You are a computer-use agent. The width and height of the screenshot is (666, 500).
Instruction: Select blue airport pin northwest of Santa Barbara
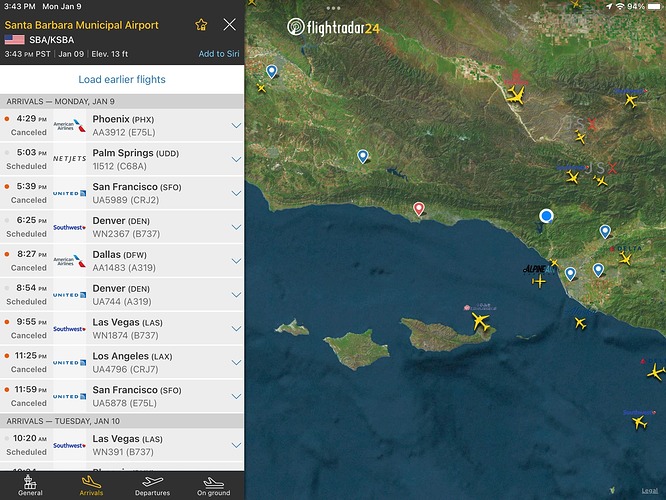(362, 156)
